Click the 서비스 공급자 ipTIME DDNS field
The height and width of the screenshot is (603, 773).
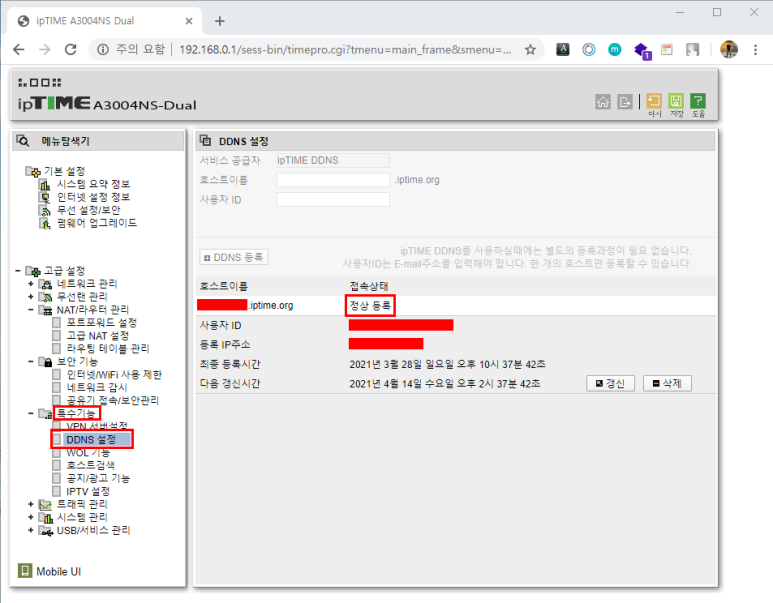click(333, 160)
